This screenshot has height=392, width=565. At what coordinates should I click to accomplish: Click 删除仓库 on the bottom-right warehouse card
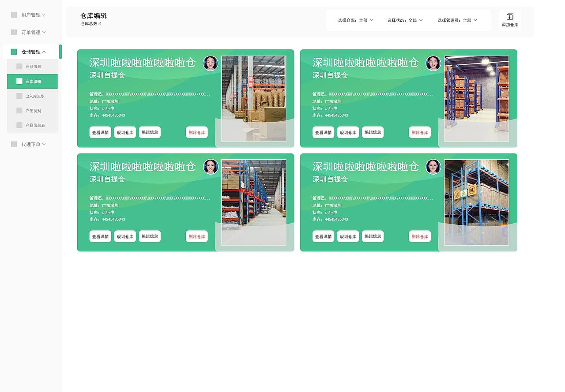[420, 236]
